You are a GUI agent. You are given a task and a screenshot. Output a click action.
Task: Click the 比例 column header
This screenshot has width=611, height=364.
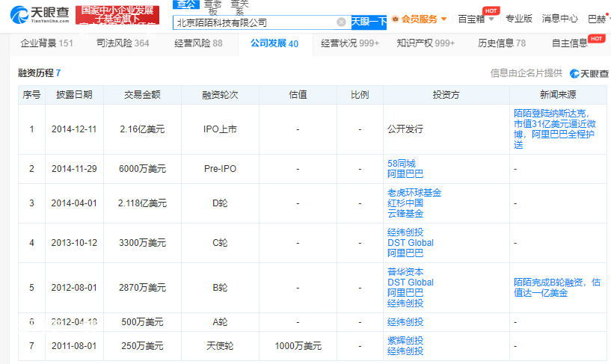click(x=360, y=95)
